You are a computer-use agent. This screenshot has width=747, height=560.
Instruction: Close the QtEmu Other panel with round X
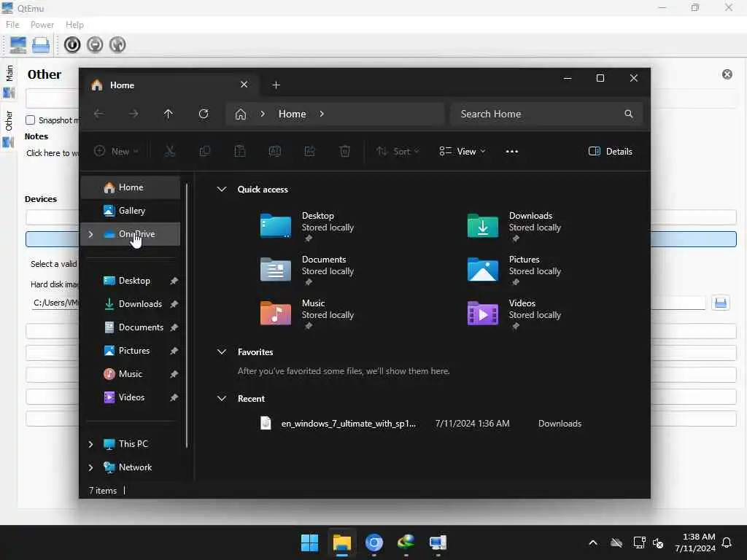point(727,74)
